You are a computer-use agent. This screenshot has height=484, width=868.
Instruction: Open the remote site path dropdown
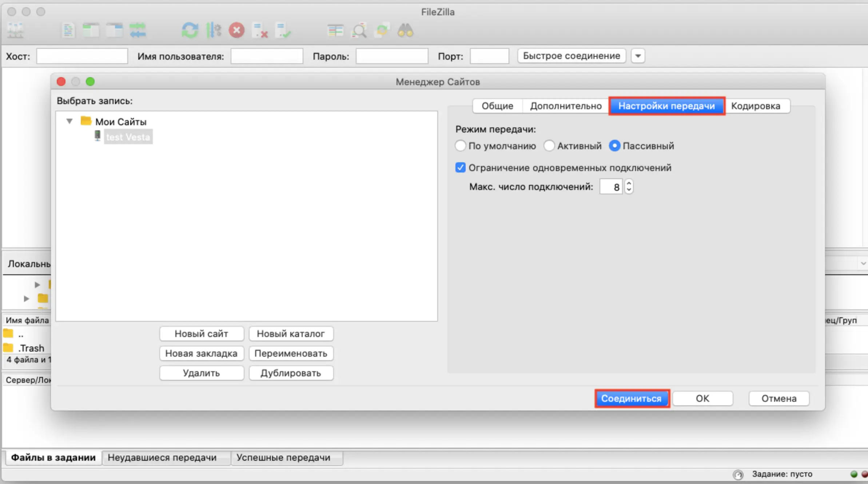point(863,263)
